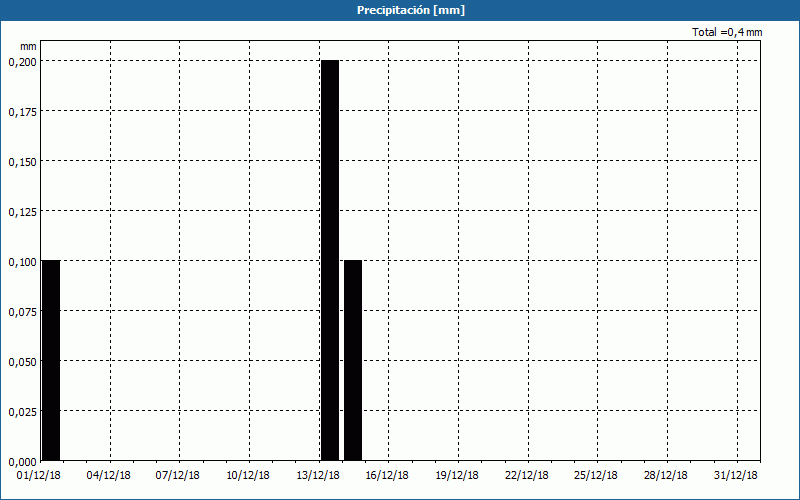800x500 pixels.
Task: Select the Total =0,4 mm label
Action: pyautogui.click(x=727, y=32)
